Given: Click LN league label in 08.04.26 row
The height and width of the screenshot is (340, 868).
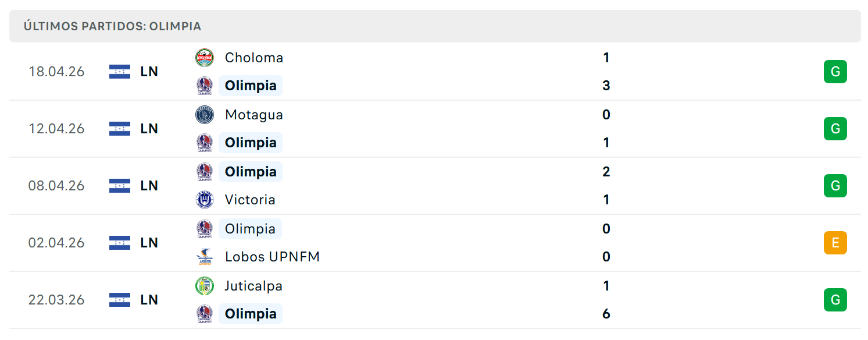Looking at the screenshot, I should (x=149, y=186).
